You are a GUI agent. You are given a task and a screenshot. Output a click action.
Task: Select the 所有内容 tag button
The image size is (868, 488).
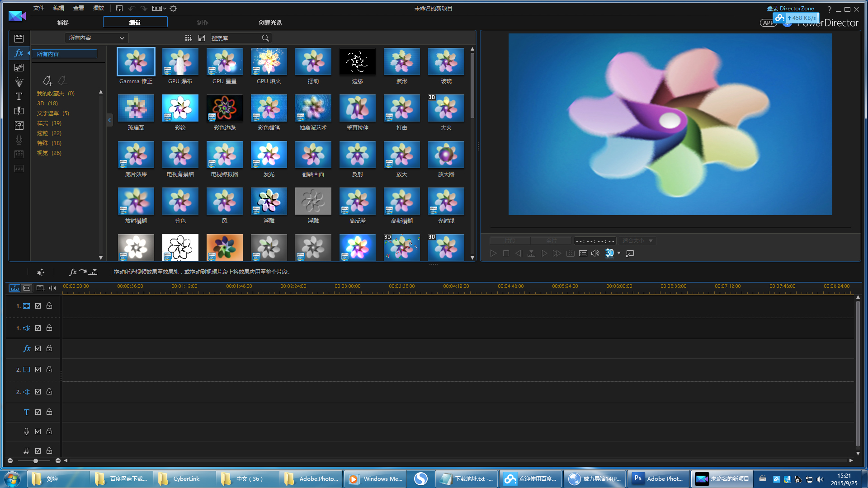tap(65, 54)
